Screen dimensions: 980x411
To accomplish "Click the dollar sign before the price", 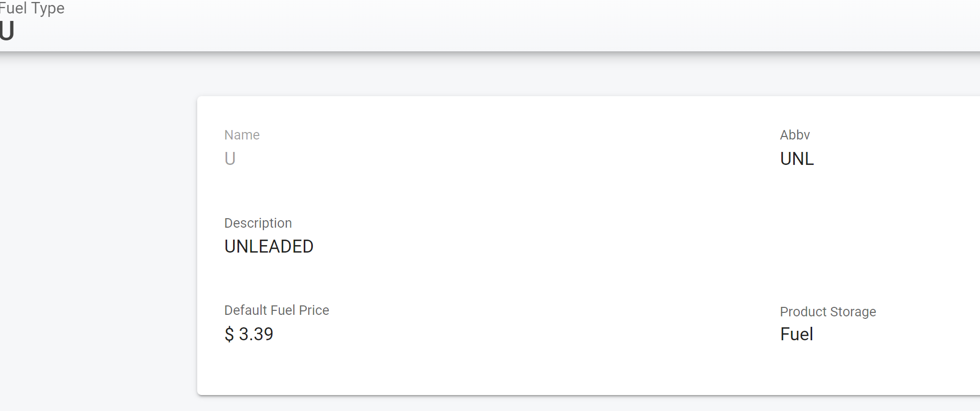I will [229, 334].
